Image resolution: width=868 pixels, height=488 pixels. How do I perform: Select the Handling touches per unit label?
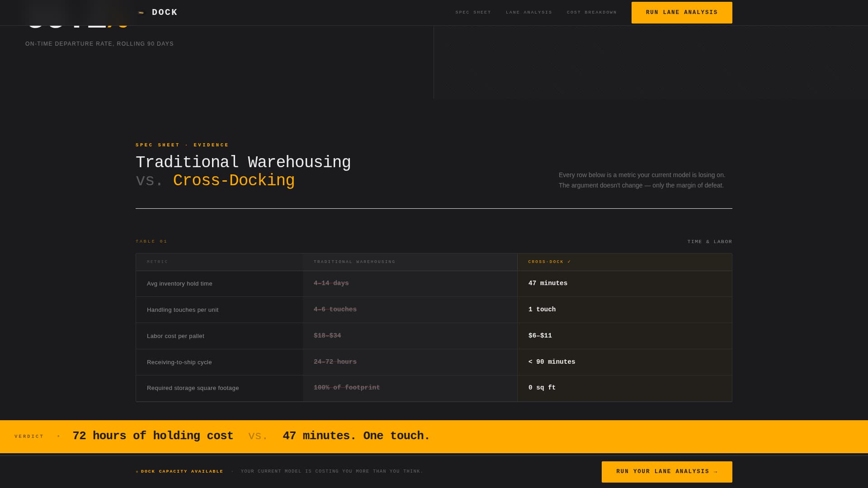tap(182, 310)
